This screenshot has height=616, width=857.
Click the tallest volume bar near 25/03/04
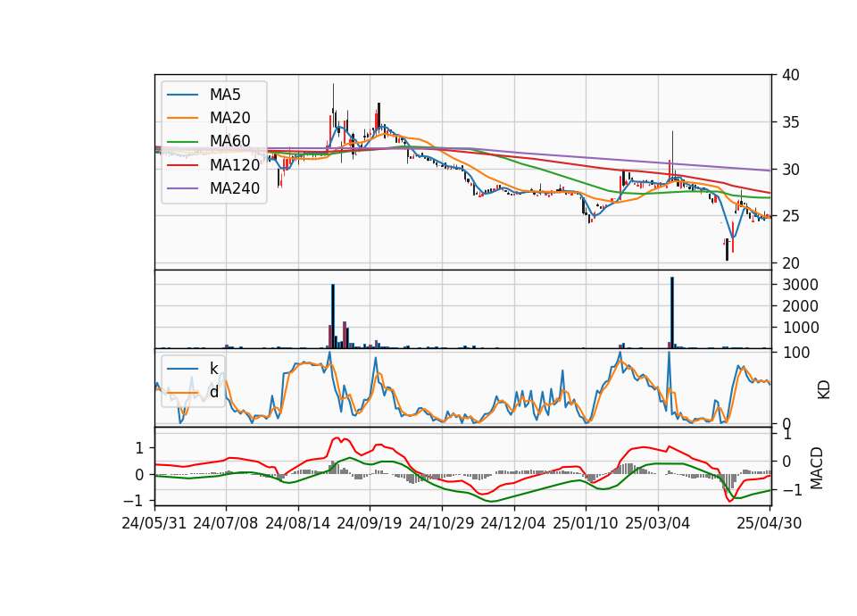pos(672,312)
